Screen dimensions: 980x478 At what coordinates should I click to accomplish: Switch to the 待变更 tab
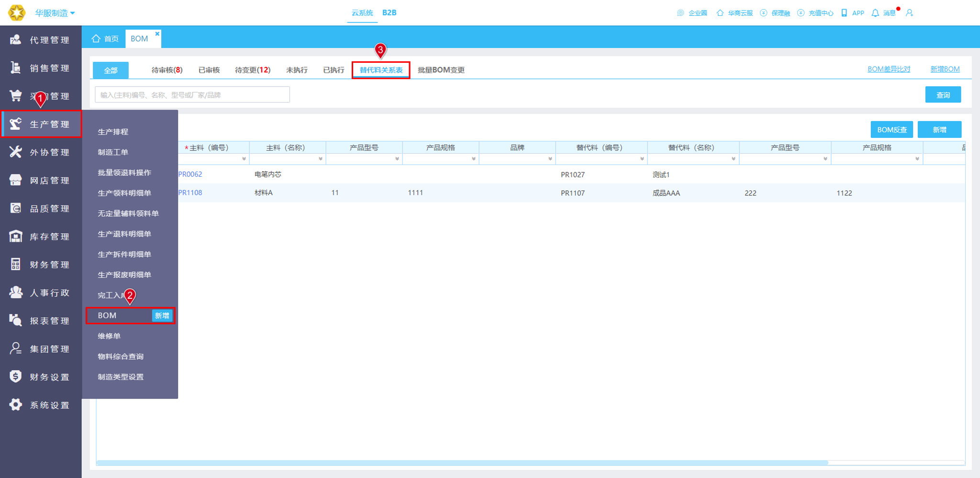coord(253,70)
